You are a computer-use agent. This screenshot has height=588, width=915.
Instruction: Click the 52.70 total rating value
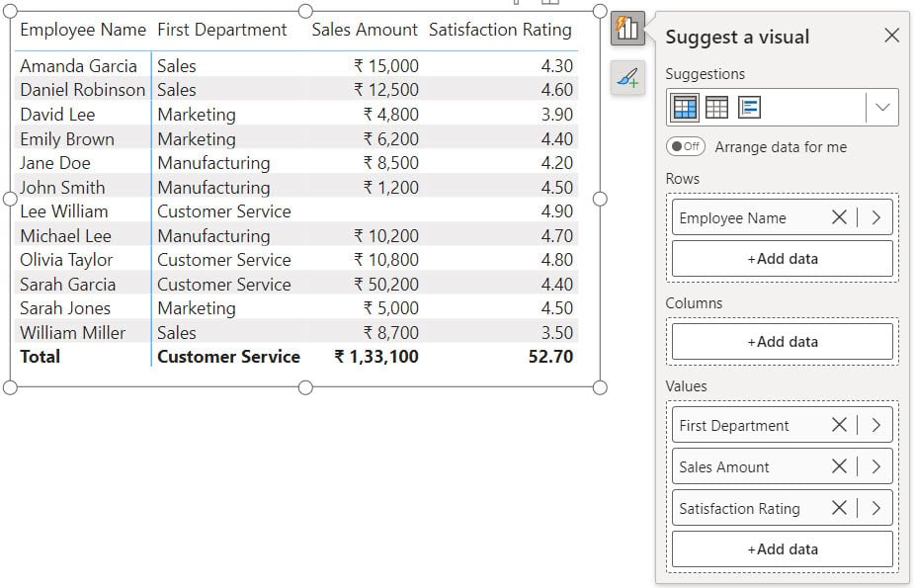[x=550, y=357]
